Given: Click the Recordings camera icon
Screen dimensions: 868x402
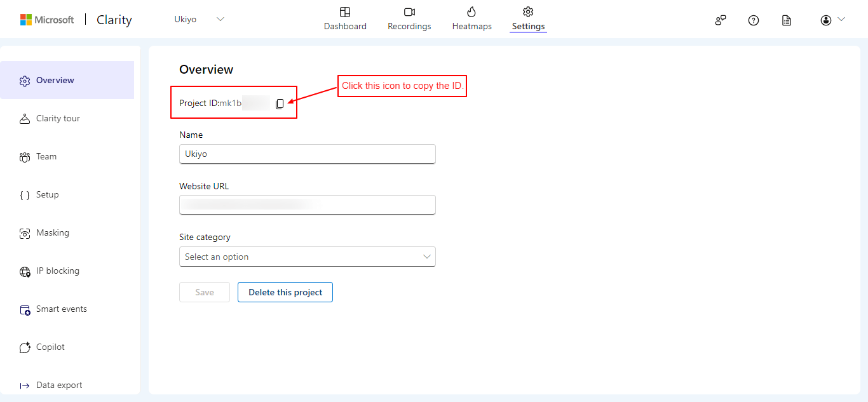Looking at the screenshot, I should [x=409, y=12].
